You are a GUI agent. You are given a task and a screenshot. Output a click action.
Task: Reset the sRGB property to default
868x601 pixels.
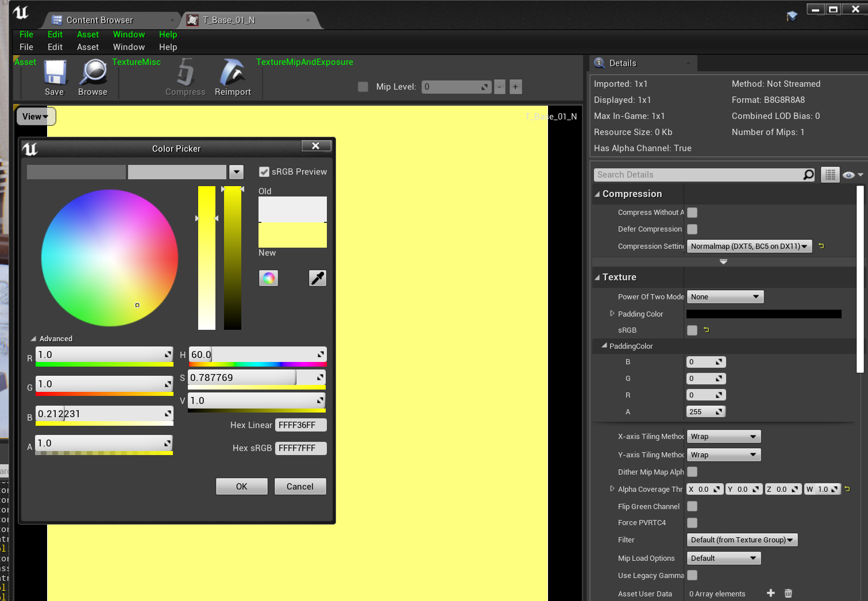[707, 330]
